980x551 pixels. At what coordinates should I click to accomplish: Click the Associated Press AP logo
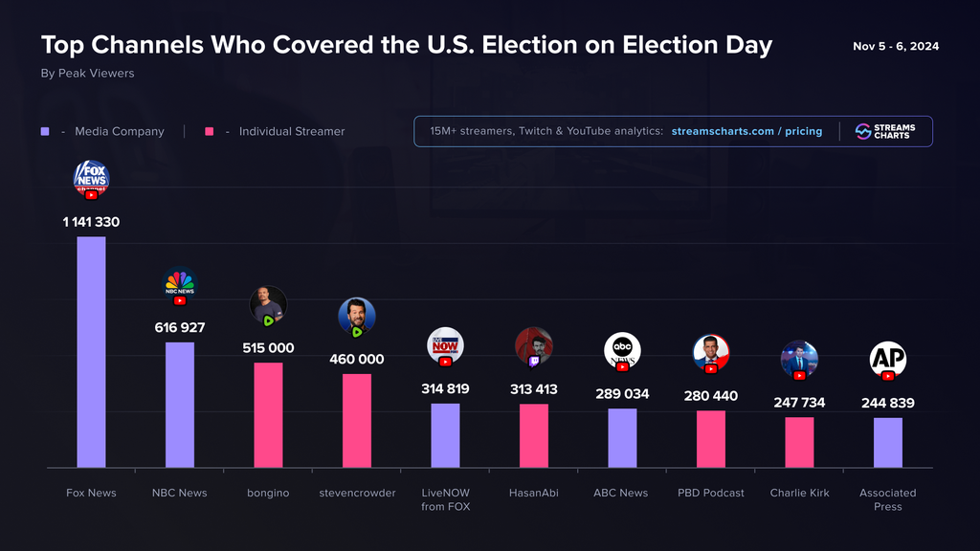pos(888,361)
